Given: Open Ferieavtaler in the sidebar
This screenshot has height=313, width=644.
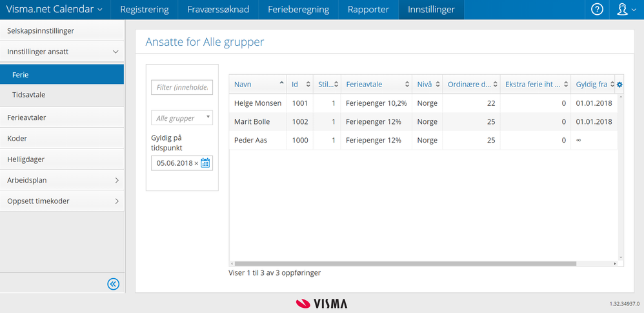Looking at the screenshot, I should point(62,117).
